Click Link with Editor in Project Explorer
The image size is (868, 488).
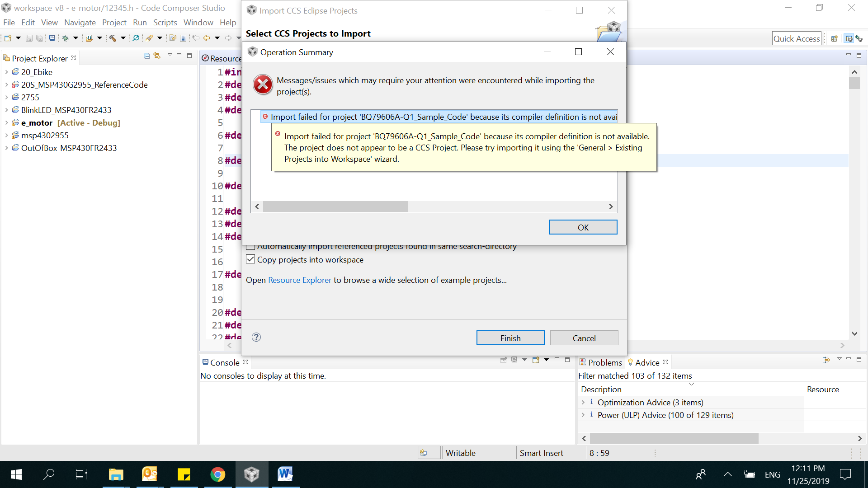tap(157, 56)
